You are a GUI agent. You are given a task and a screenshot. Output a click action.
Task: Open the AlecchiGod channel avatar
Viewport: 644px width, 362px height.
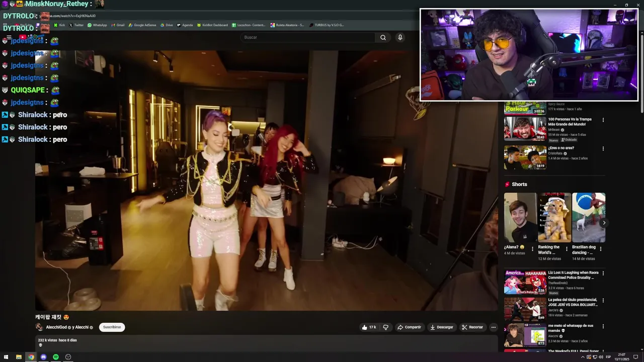coord(39,327)
